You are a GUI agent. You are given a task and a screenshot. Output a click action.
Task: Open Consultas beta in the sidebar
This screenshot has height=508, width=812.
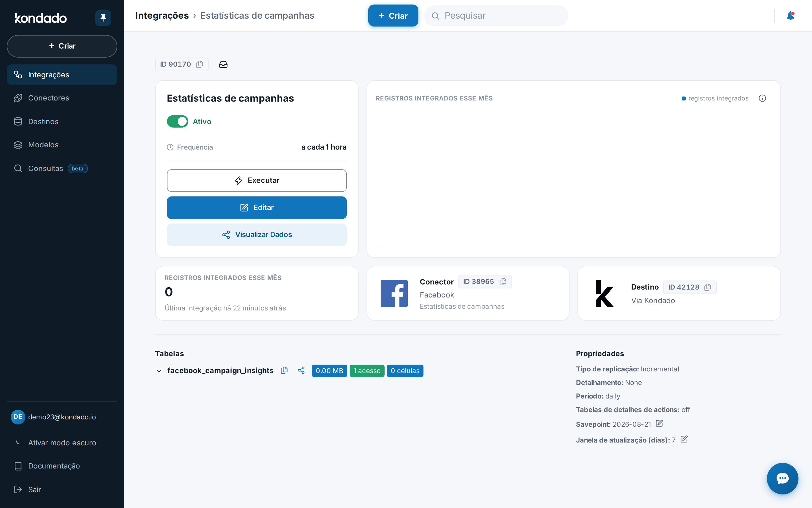(62, 168)
